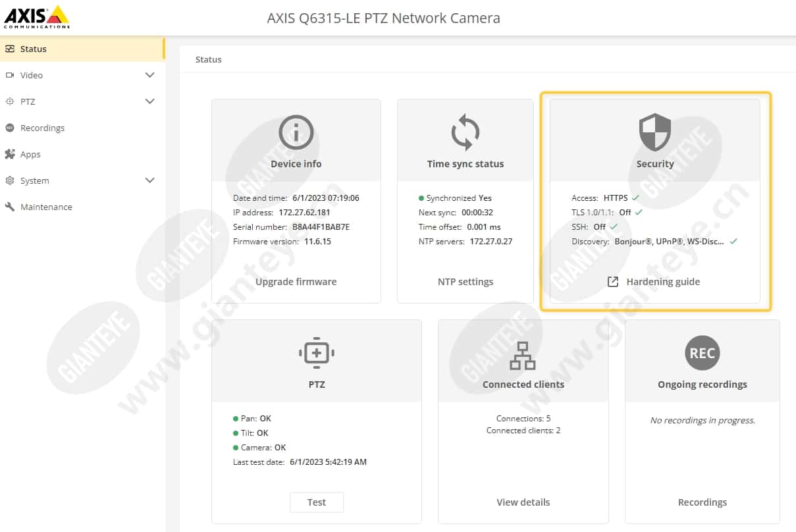Viewport: 796px width, 532px height.
Task: Open the Recordings link in Ongoing recordings
Action: click(703, 502)
